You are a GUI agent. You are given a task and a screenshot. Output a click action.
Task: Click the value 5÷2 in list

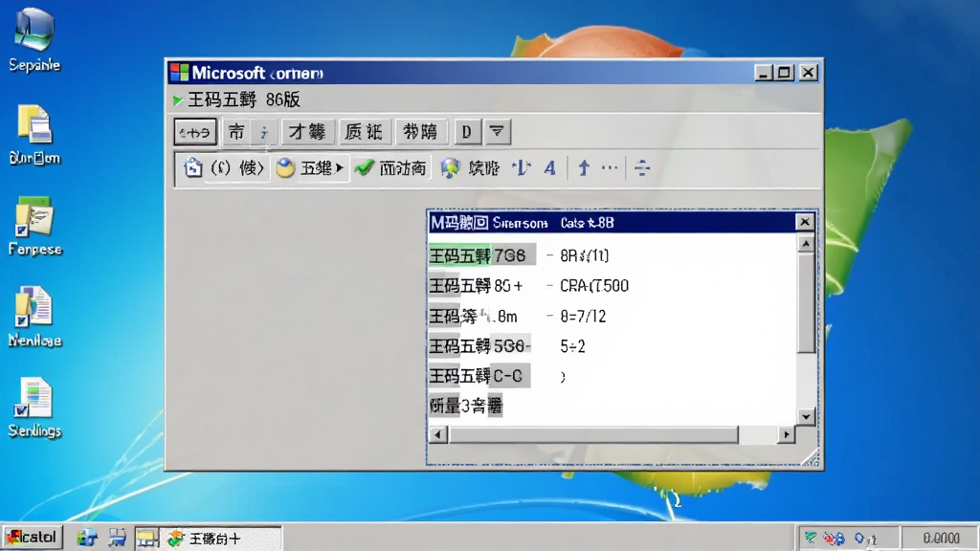pyautogui.click(x=573, y=346)
